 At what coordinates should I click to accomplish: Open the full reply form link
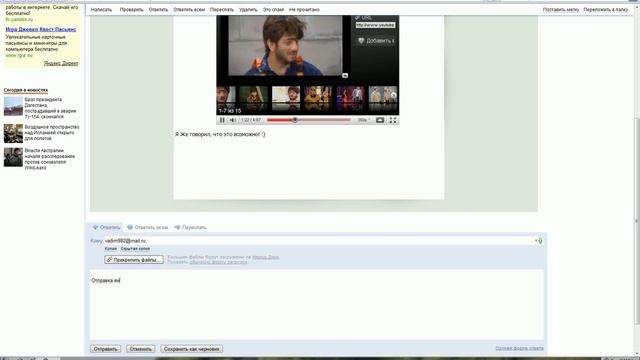(x=519, y=348)
